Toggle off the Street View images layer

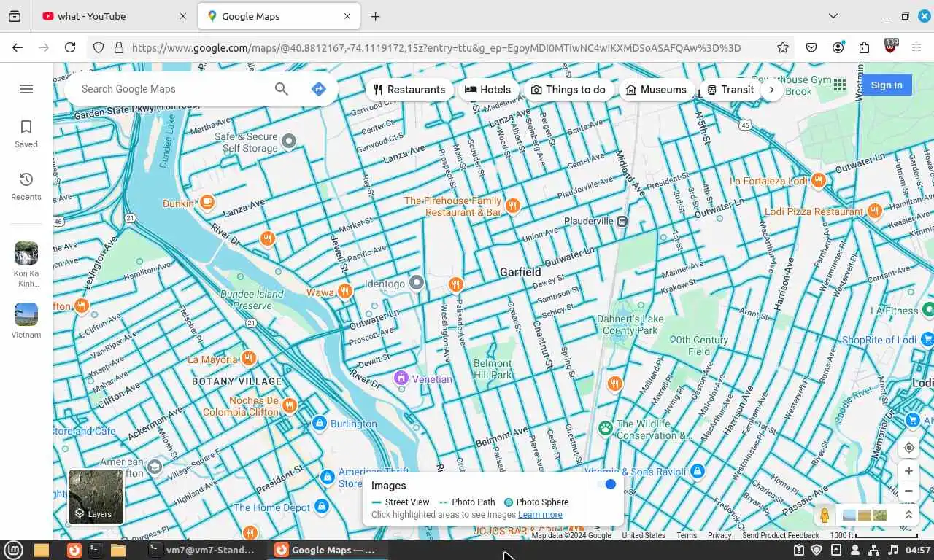(606, 485)
